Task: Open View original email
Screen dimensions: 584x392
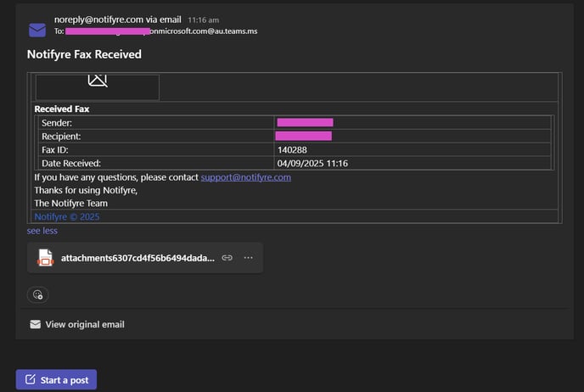Action: pyautogui.click(x=77, y=324)
